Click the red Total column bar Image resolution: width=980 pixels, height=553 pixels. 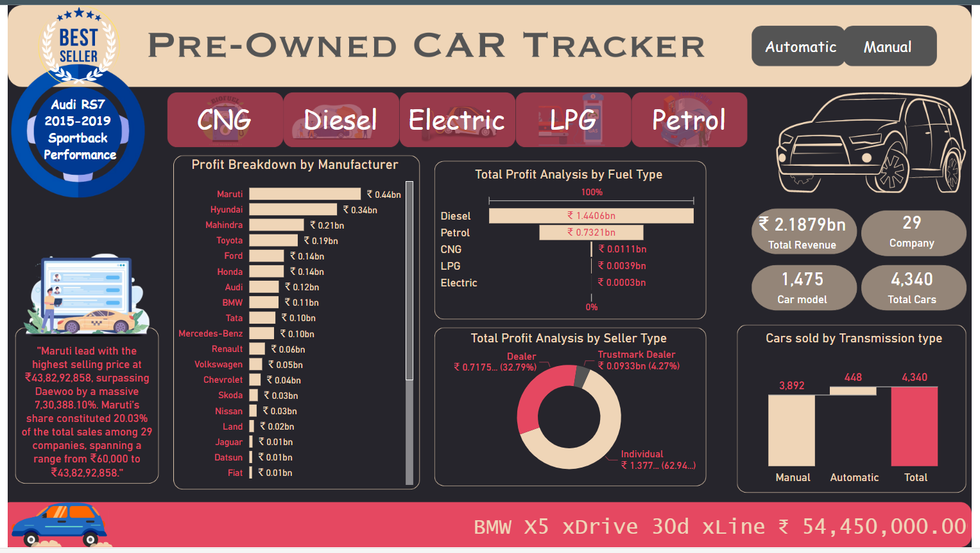tap(914, 426)
